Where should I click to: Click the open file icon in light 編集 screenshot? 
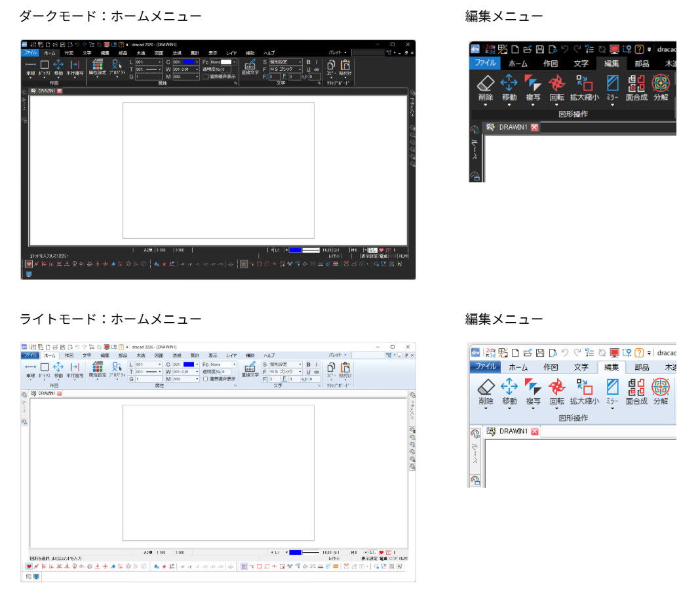(528, 353)
